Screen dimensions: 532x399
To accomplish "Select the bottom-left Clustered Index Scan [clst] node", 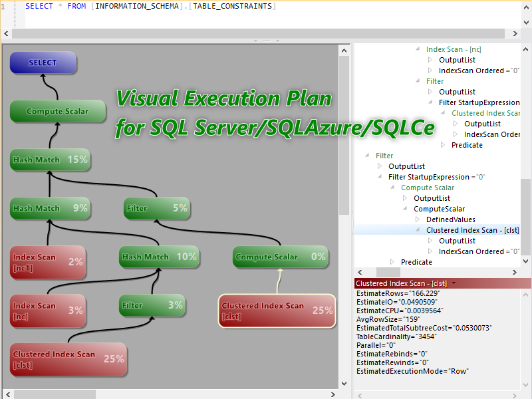I will pyautogui.click(x=68, y=359).
